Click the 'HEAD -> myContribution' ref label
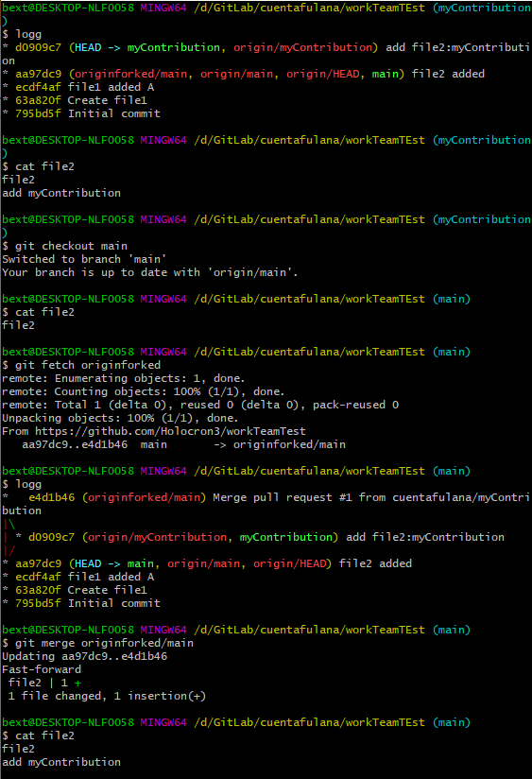Screen dimensions: 532x779 pos(147,47)
